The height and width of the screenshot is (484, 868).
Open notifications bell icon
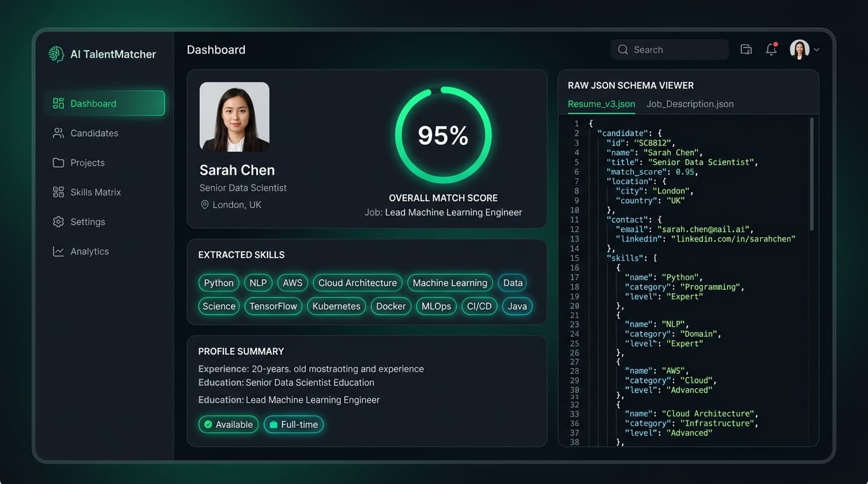click(x=771, y=49)
